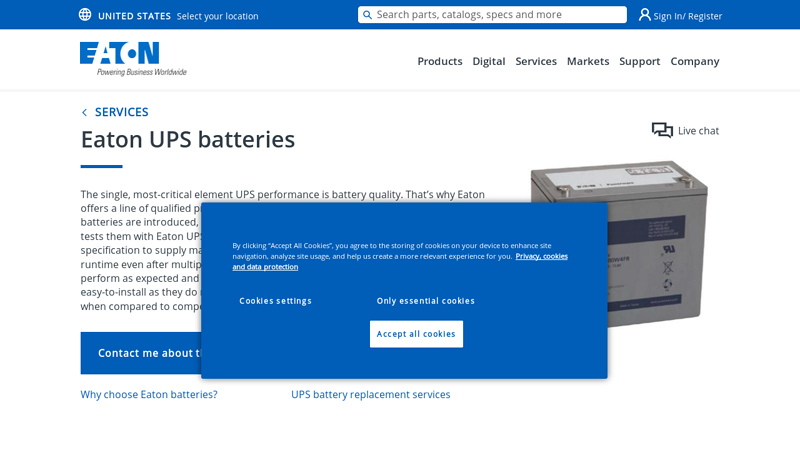Click the globe location icon

[85, 15]
